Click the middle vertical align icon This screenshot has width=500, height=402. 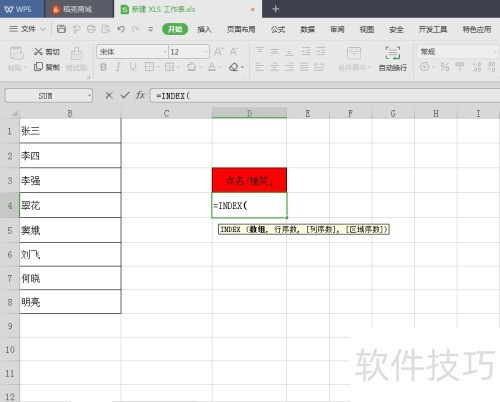(274, 51)
